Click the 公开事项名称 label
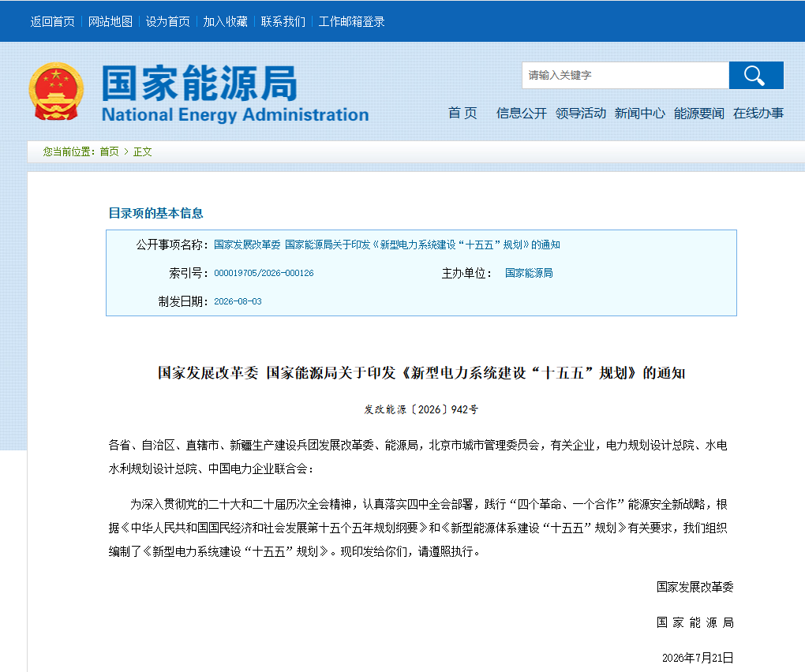This screenshot has width=805, height=672. [172, 245]
